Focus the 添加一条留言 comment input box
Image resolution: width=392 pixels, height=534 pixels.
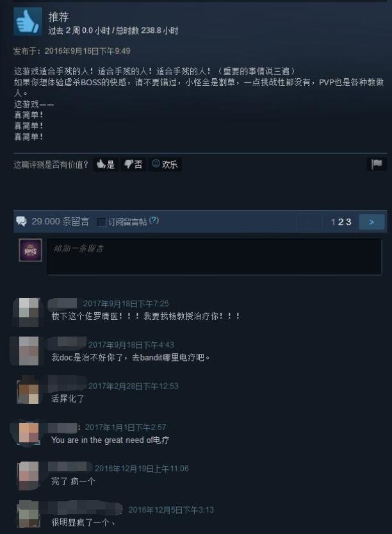coord(215,257)
